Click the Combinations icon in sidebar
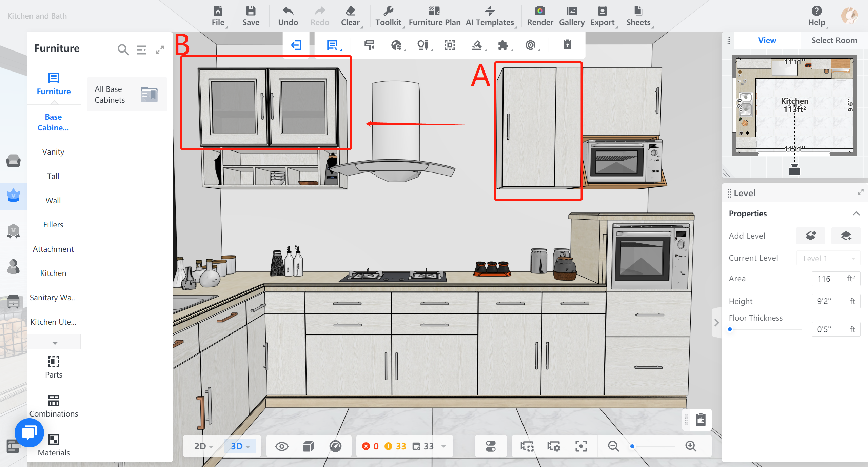The width and height of the screenshot is (868, 467). 54,400
